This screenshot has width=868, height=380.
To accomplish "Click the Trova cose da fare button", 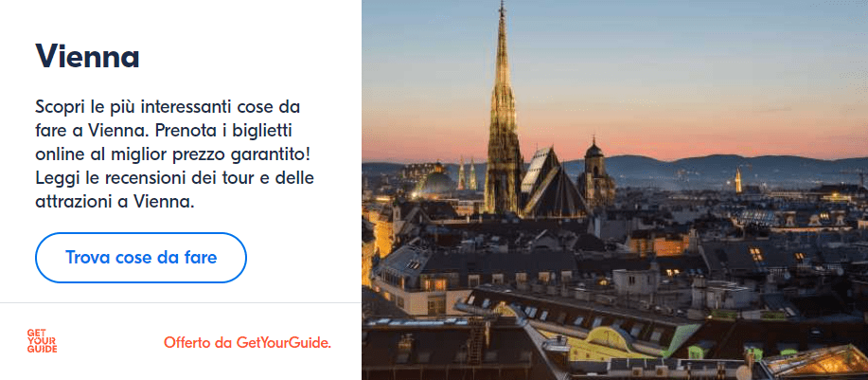I will (141, 258).
